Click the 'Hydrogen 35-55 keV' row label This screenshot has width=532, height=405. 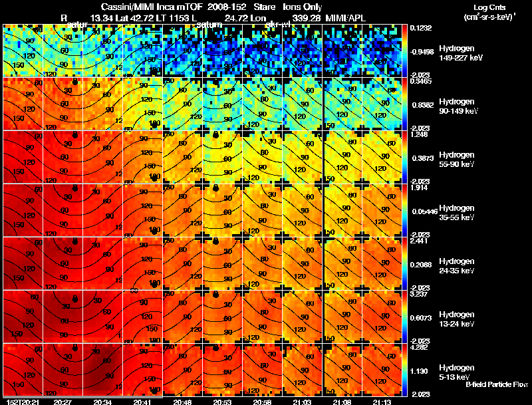point(457,213)
